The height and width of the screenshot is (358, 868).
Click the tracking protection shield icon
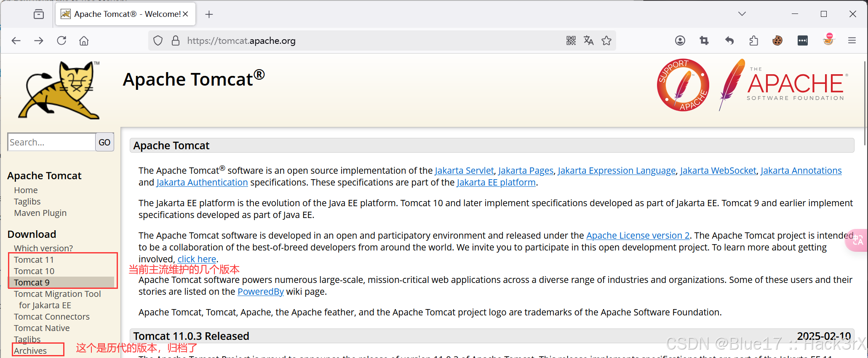[158, 40]
